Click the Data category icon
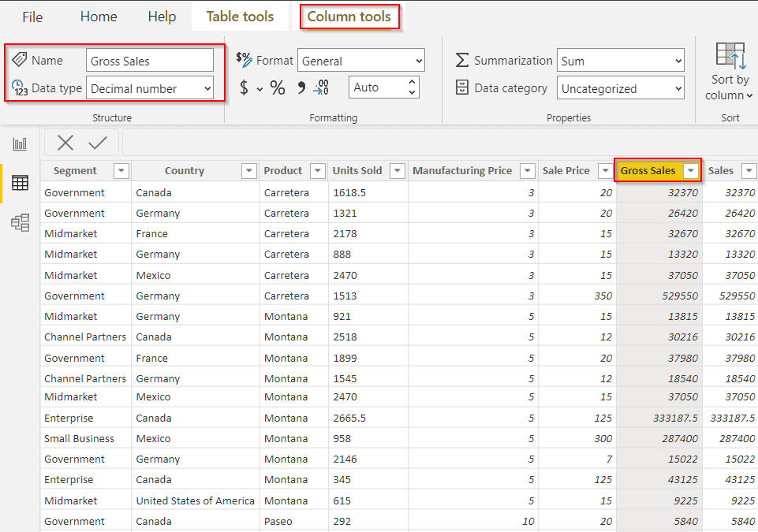This screenshot has height=532, width=758. (x=462, y=87)
